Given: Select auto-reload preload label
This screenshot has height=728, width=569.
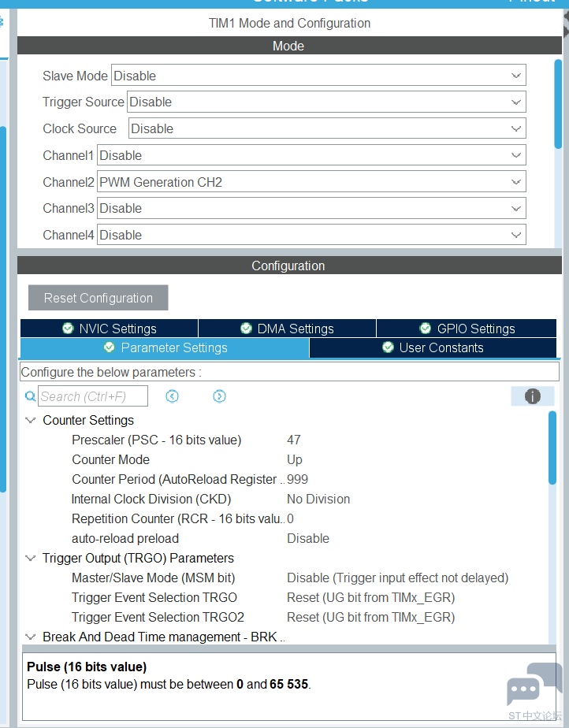Looking at the screenshot, I should point(125,539).
